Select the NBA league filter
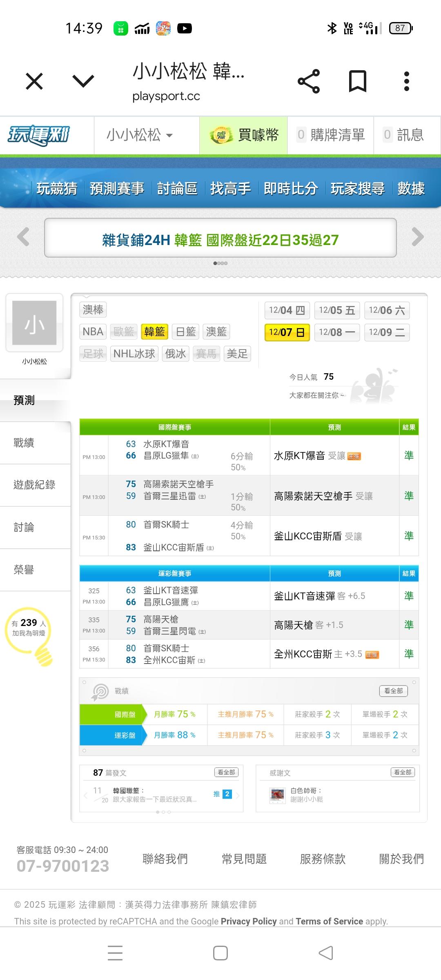 click(x=93, y=332)
